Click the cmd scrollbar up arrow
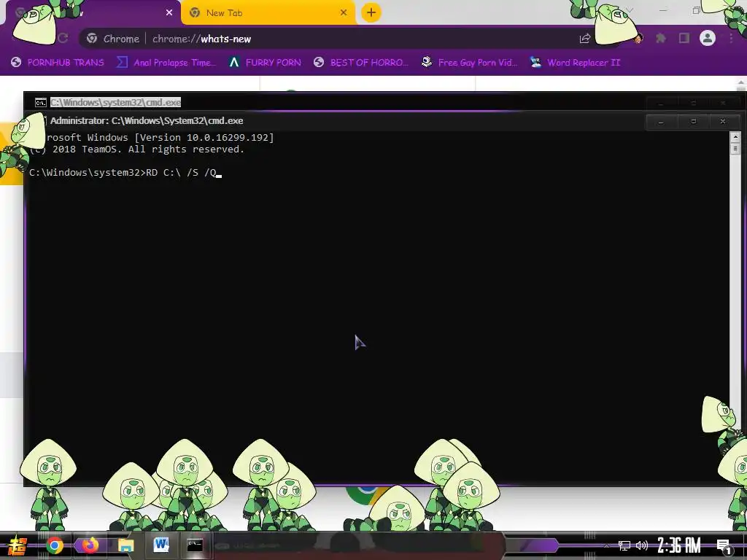 [x=735, y=137]
